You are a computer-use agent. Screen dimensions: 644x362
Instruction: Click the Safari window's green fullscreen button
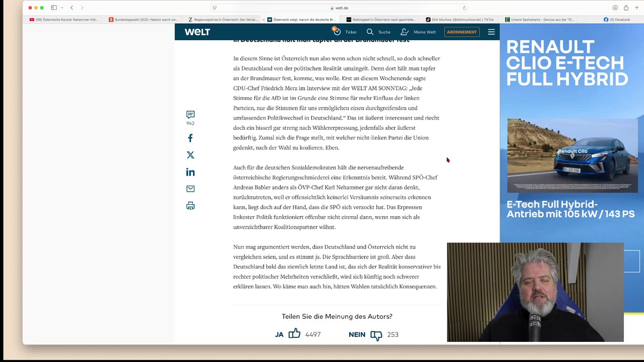pyautogui.click(x=42, y=8)
